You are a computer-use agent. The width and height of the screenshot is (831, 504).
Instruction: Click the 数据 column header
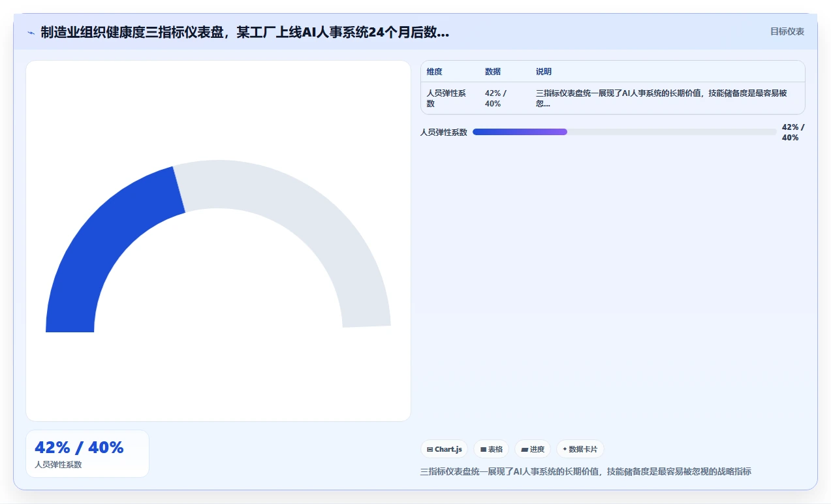[493, 72]
